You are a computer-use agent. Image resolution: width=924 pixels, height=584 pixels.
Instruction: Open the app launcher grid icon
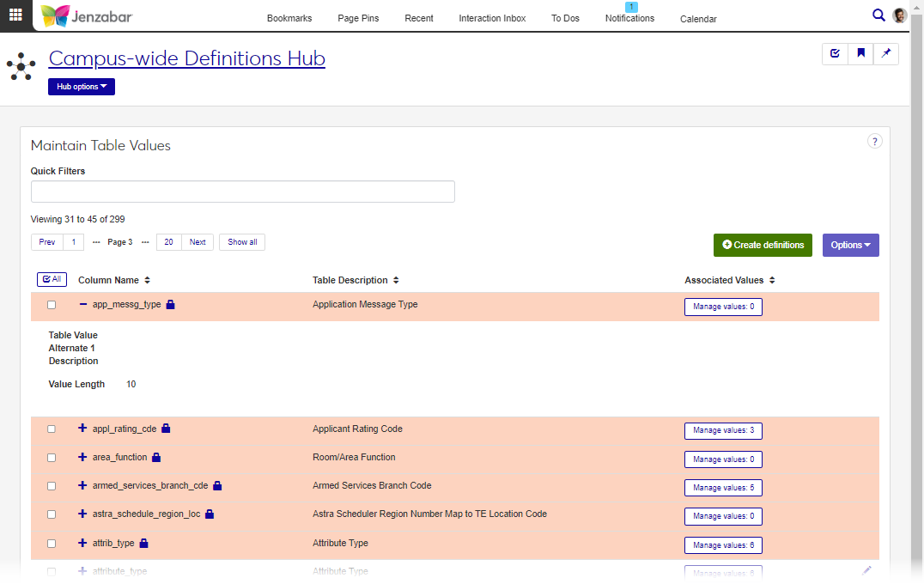15,15
